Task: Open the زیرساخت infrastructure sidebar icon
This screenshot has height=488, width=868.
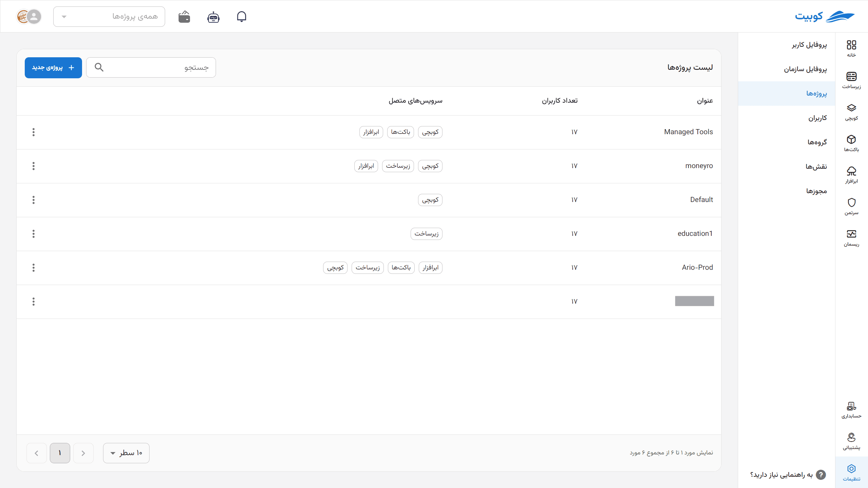Action: click(851, 80)
